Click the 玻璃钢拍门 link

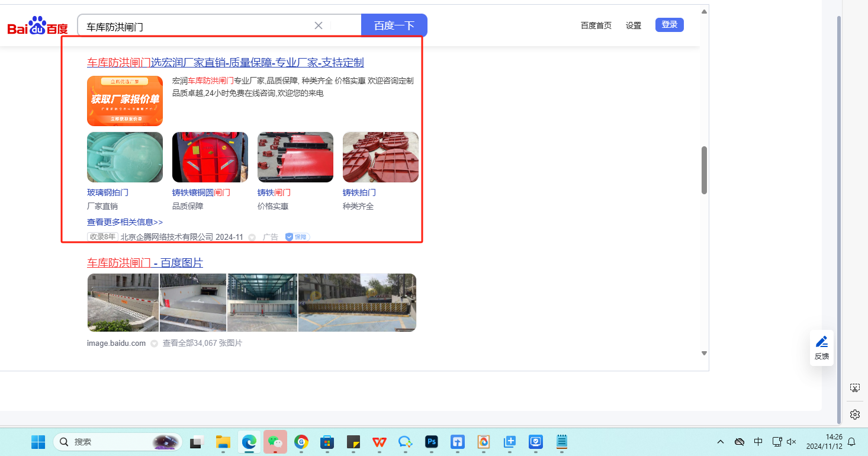click(x=108, y=192)
